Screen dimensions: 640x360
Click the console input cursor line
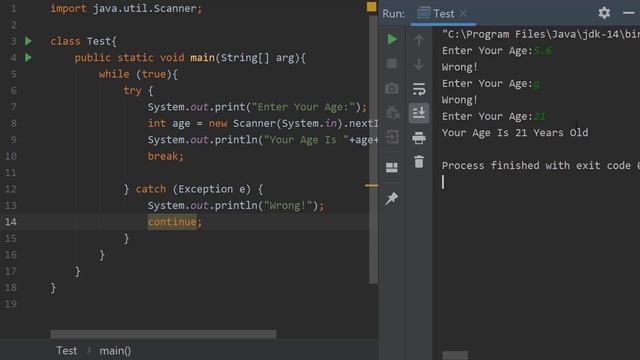[x=443, y=182]
